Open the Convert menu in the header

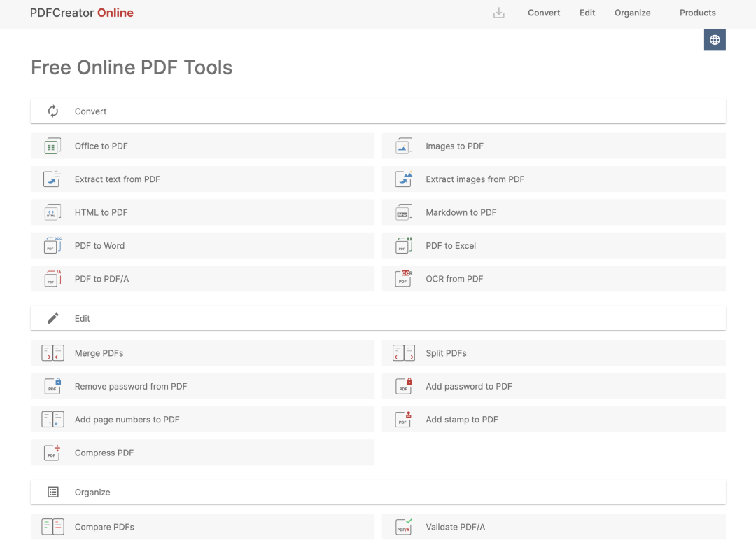tap(544, 13)
